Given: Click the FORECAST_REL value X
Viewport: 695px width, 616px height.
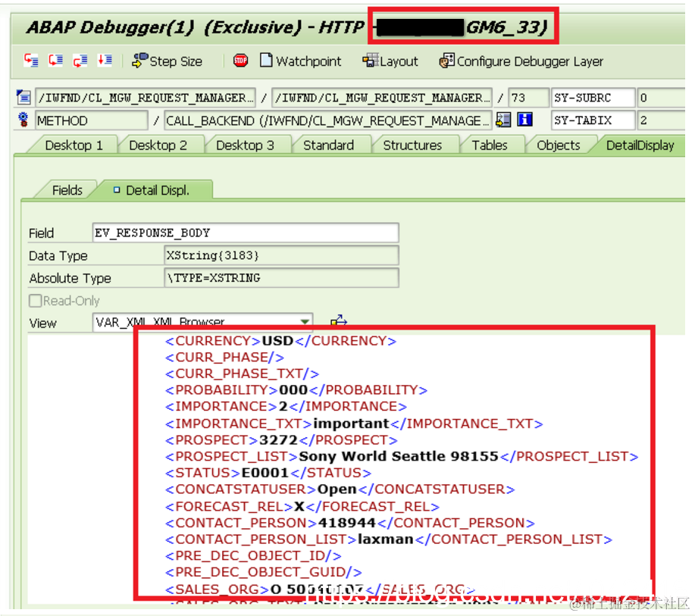Looking at the screenshot, I should pyautogui.click(x=299, y=507).
